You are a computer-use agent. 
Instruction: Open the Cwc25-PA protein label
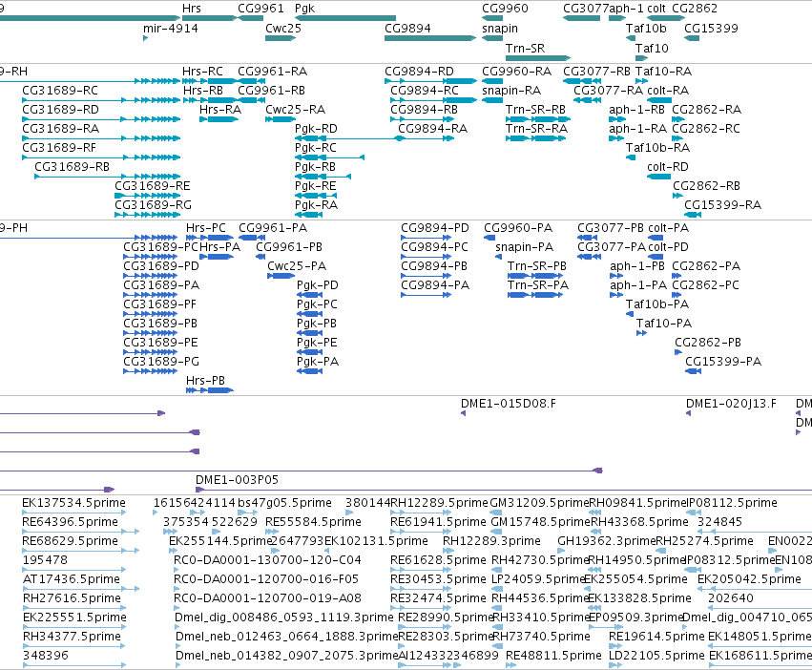pyautogui.click(x=297, y=266)
